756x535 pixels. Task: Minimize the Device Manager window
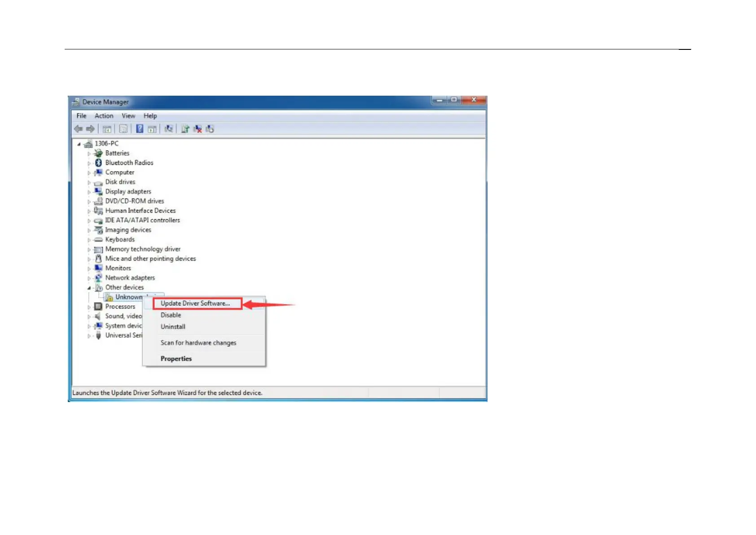440,100
